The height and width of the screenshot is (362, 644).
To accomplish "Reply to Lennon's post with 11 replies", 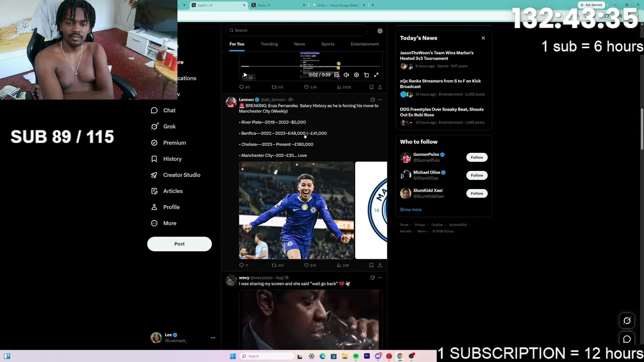I will click(x=244, y=265).
